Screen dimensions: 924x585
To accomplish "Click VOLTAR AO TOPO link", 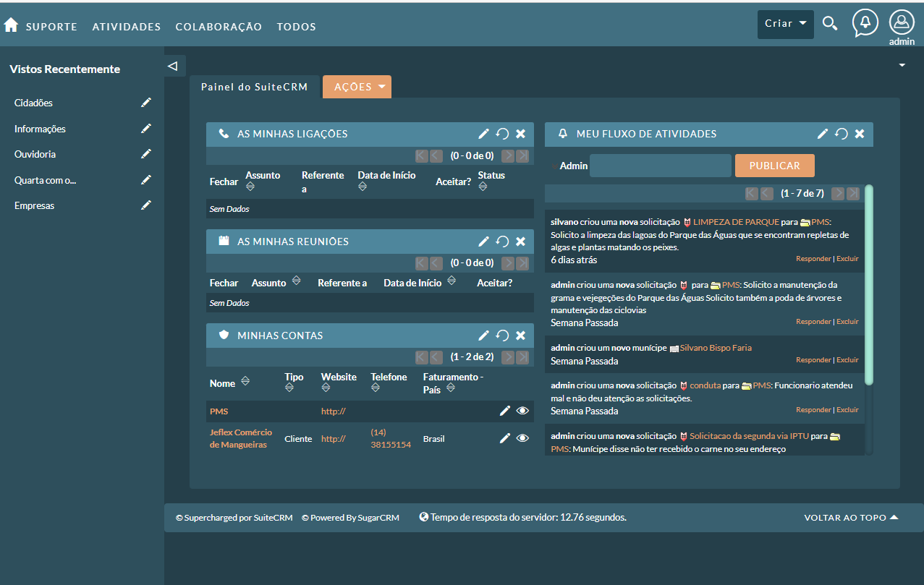I will (851, 518).
